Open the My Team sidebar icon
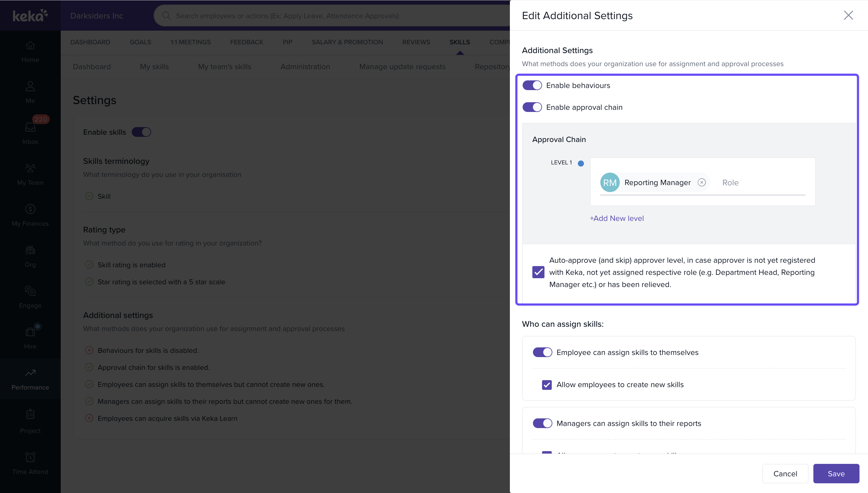Screen dimensions: 868x493 pyautogui.click(x=30, y=168)
